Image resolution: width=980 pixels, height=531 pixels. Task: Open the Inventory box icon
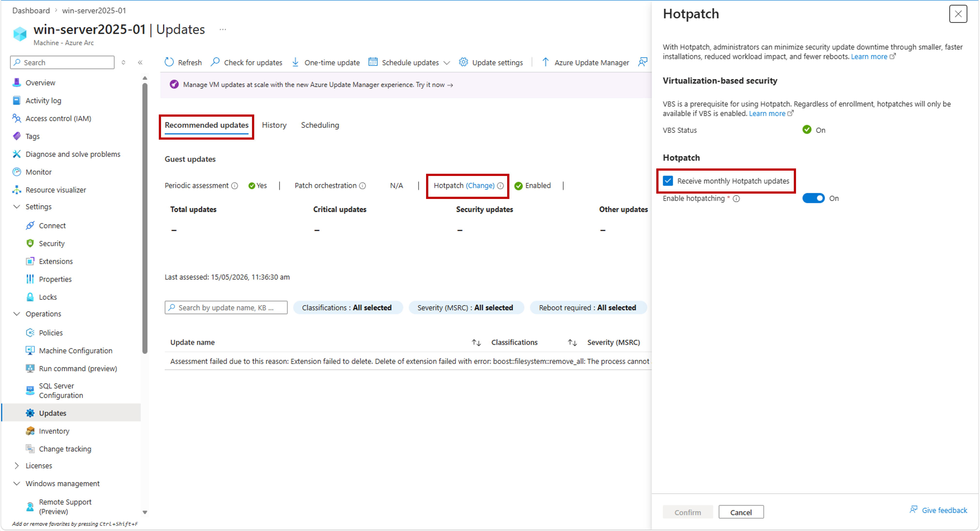pos(30,431)
